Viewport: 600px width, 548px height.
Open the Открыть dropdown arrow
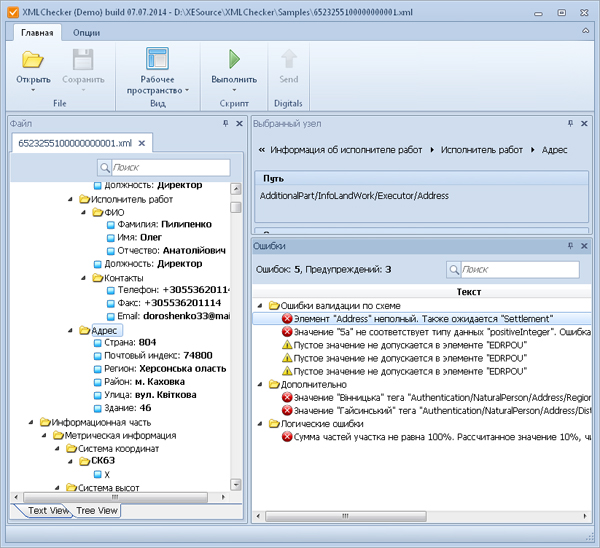tap(33, 90)
